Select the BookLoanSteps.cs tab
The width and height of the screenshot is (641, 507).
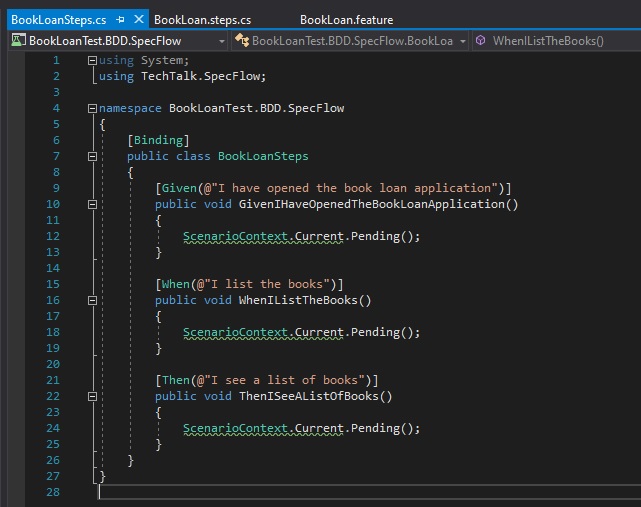58,20
